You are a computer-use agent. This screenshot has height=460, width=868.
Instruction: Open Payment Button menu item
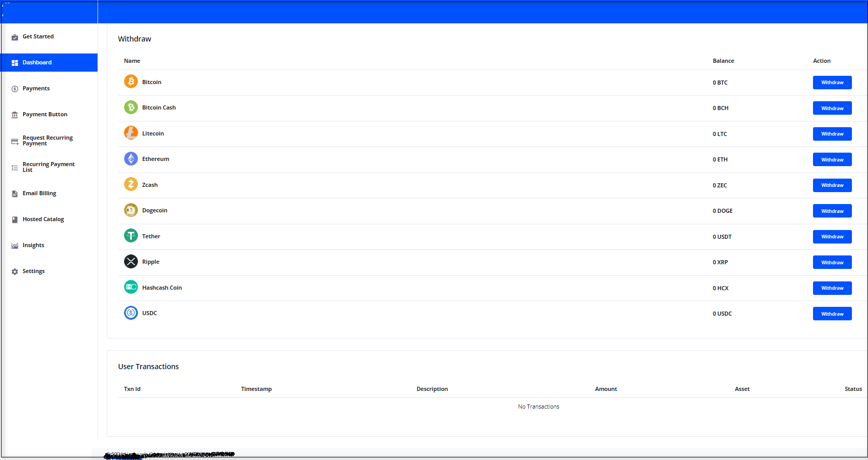(x=45, y=115)
